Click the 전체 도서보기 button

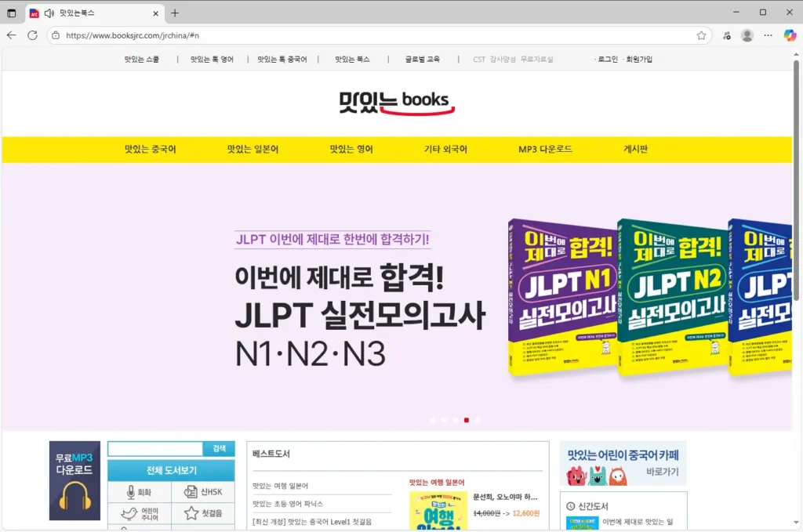[172, 470]
